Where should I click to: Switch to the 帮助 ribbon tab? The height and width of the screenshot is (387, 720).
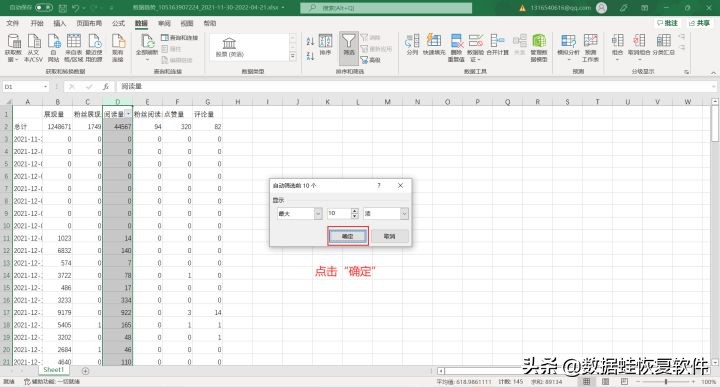tap(210, 23)
